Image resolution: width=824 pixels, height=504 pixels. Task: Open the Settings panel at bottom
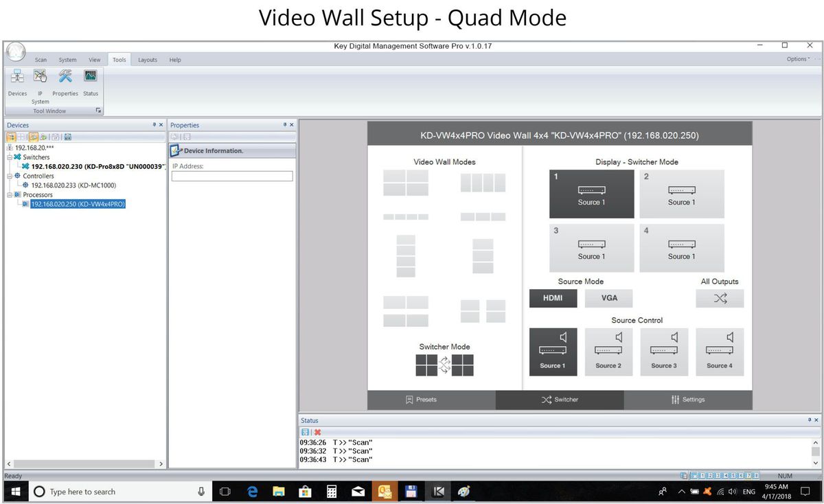pyautogui.click(x=687, y=399)
